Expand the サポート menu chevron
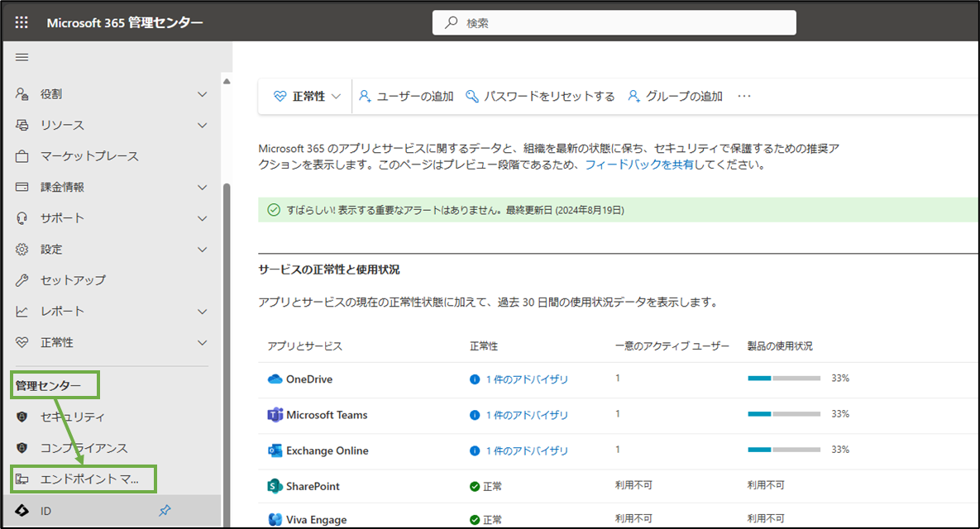Image resolution: width=980 pixels, height=529 pixels. click(202, 218)
